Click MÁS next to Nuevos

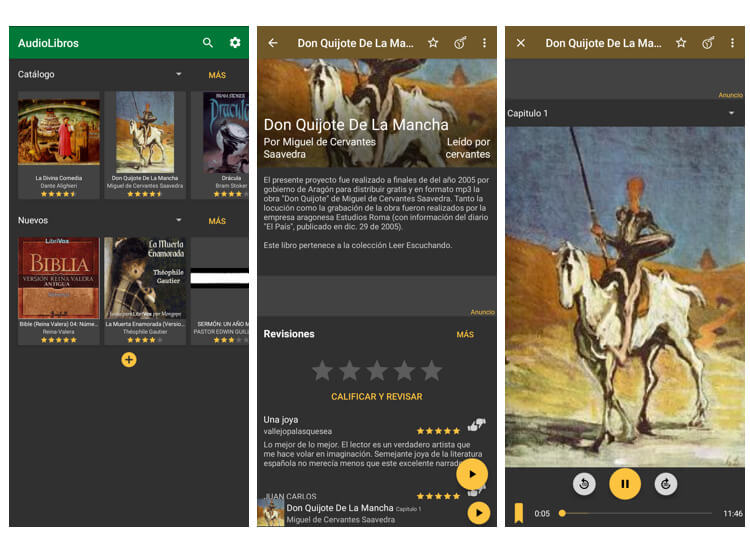217,221
